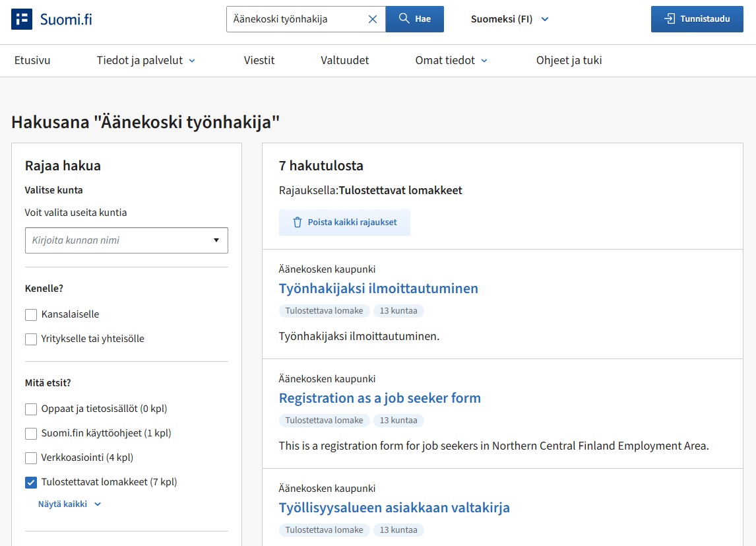756x546 pixels.
Task: Go to Etusivu
Action: coord(32,60)
